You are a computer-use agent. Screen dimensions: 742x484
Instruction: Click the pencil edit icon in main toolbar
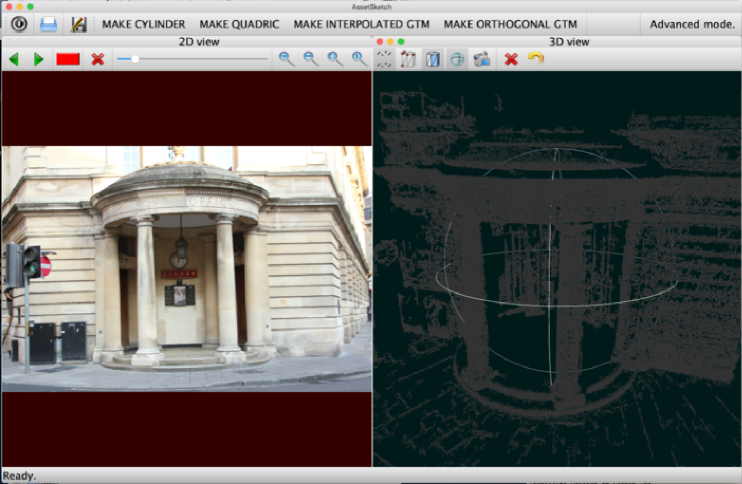click(x=78, y=24)
